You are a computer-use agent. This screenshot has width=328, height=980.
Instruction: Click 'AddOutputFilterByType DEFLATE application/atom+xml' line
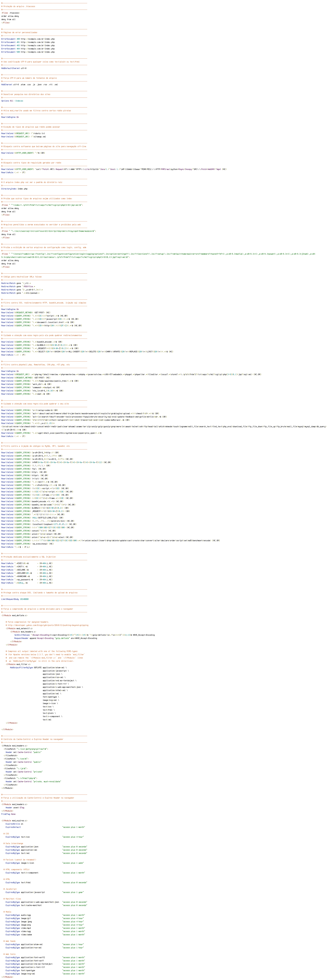(38, 667)
